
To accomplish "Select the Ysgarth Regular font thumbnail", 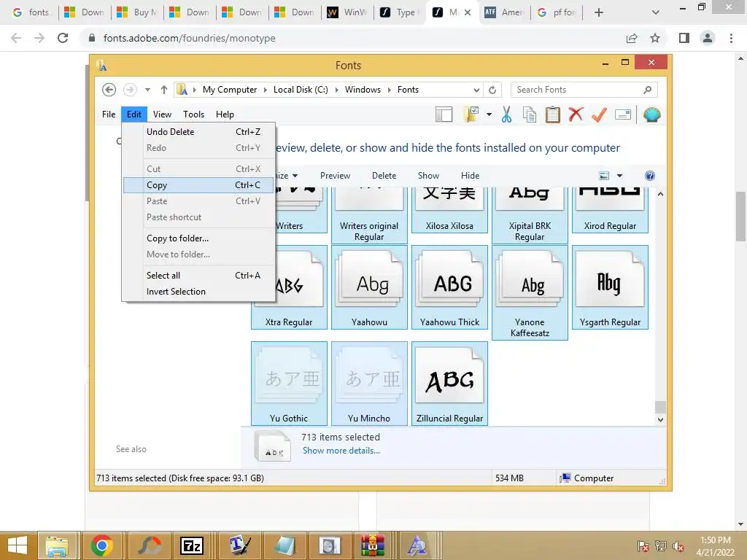I will click(x=611, y=287).
